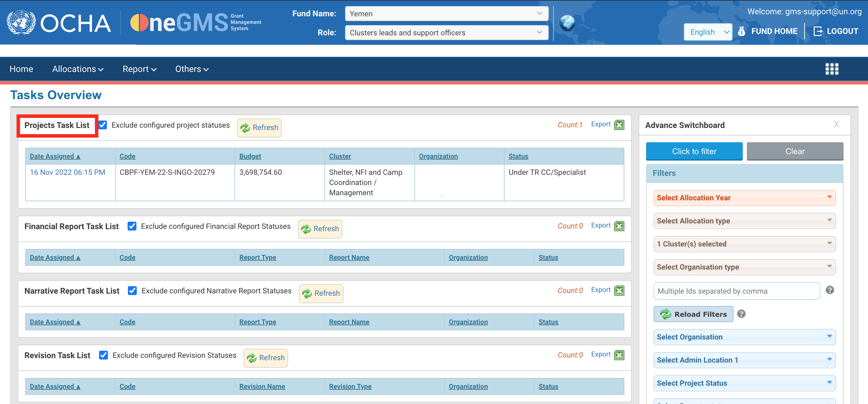Sort Projects list by Status column

pos(518,156)
